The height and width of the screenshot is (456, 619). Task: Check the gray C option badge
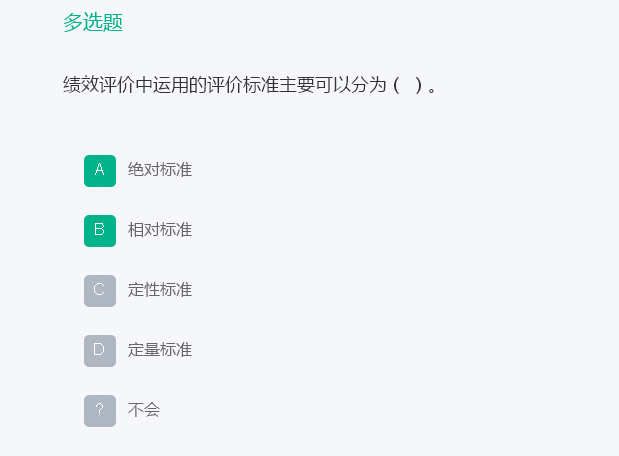tap(100, 291)
